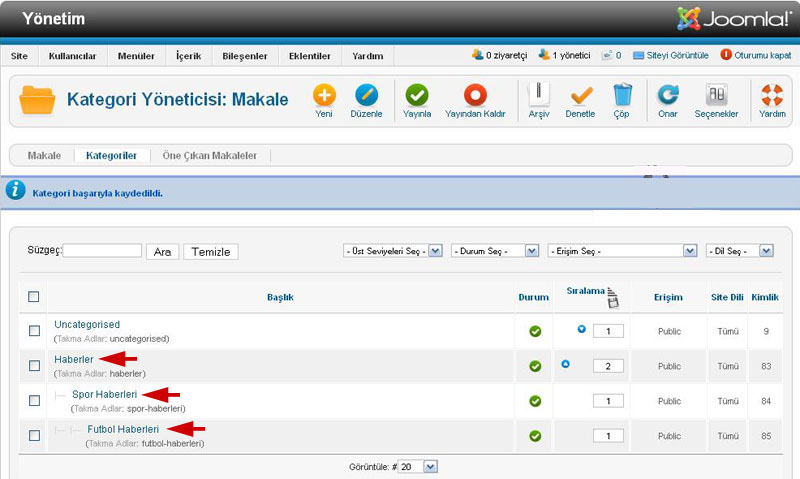Click the Çöp trash bin icon
The height and width of the screenshot is (479, 800).
click(x=621, y=95)
